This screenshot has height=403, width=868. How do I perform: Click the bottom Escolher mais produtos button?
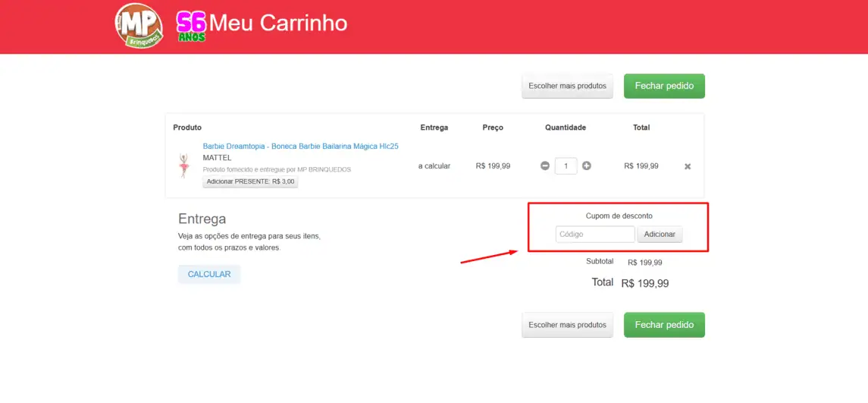point(567,325)
